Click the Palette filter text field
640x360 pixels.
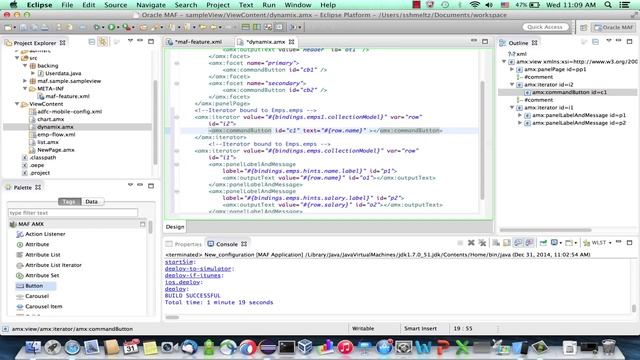73,213
